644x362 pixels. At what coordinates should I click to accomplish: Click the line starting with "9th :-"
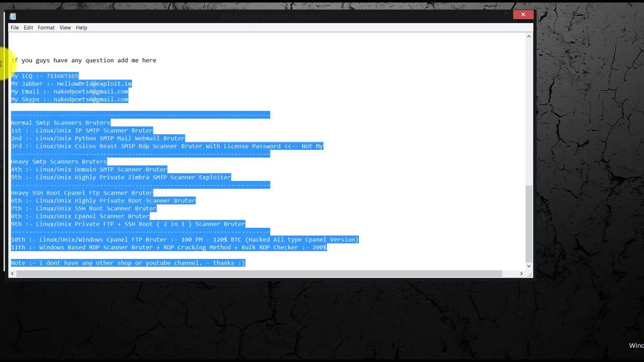128,224
